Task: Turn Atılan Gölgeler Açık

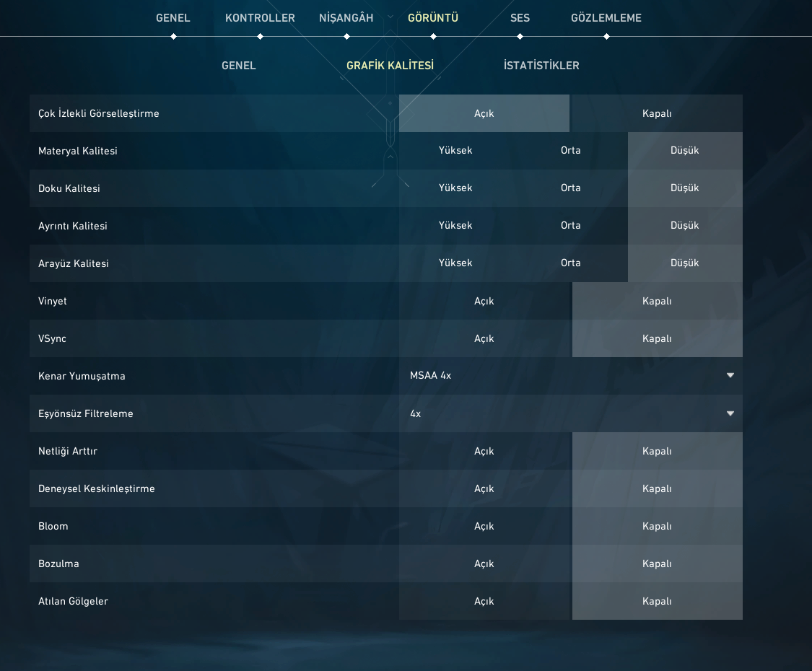Action: pos(484,601)
